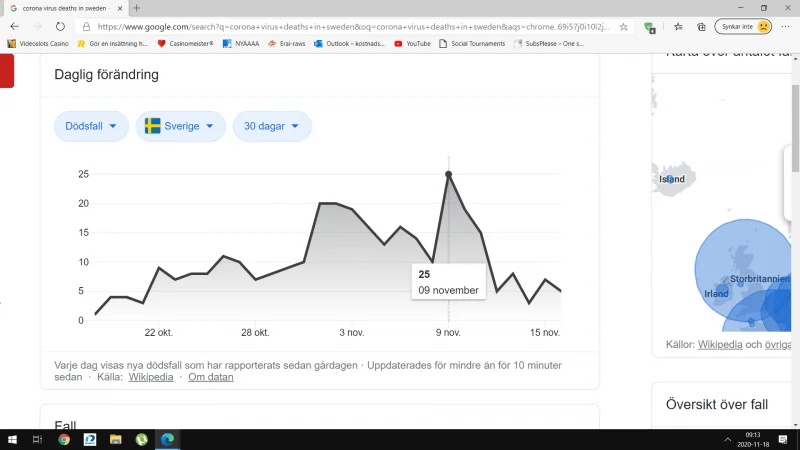800x450 pixels.
Task: Expand the Sverige country dropdown
Action: point(180,126)
